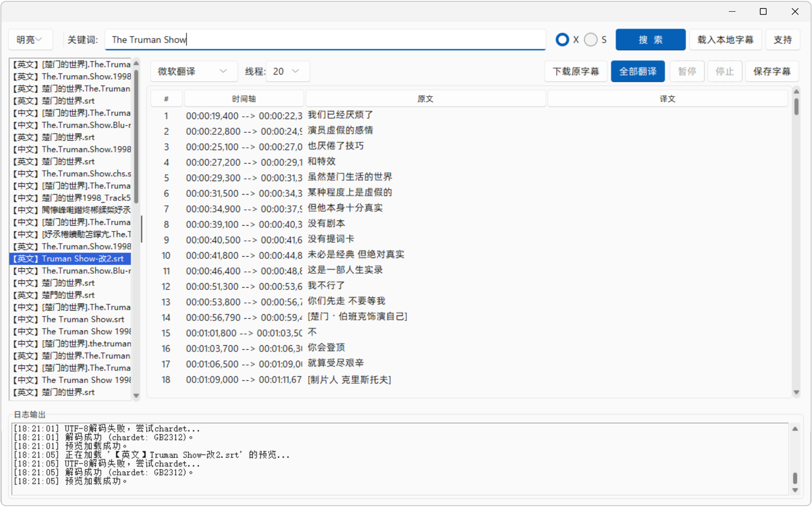Select subtitle row 没有提词卡

[x=469, y=240]
